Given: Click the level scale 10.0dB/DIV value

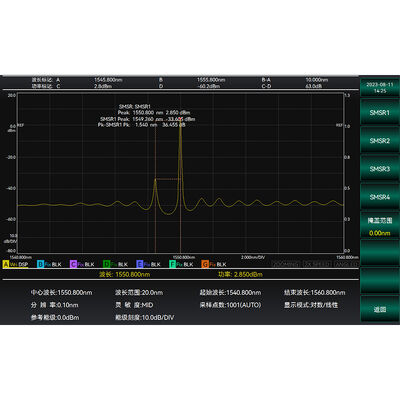Looking at the screenshot, I should [x=145, y=317].
